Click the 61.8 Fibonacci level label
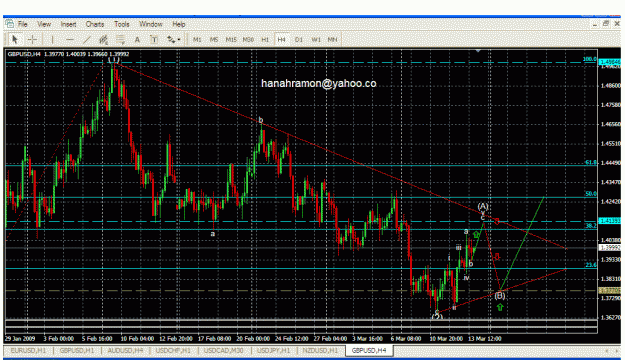Viewport: 625px width, 360px height. [x=591, y=162]
